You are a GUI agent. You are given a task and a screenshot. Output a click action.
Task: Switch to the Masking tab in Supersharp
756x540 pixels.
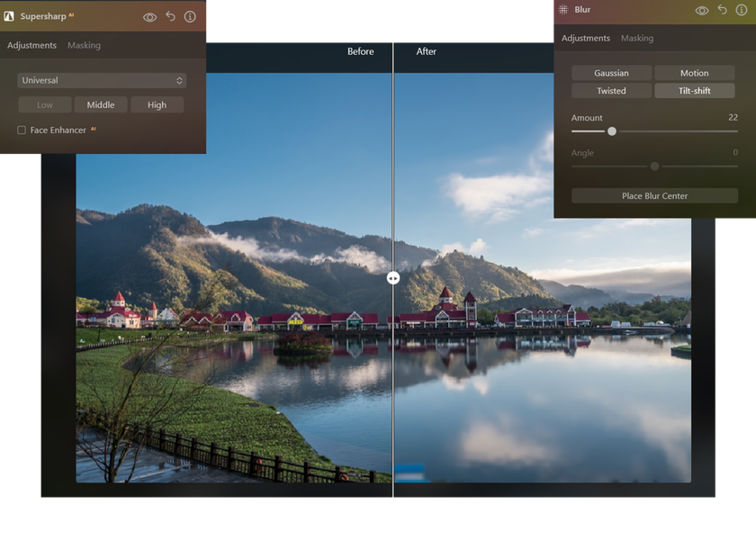pos(84,45)
